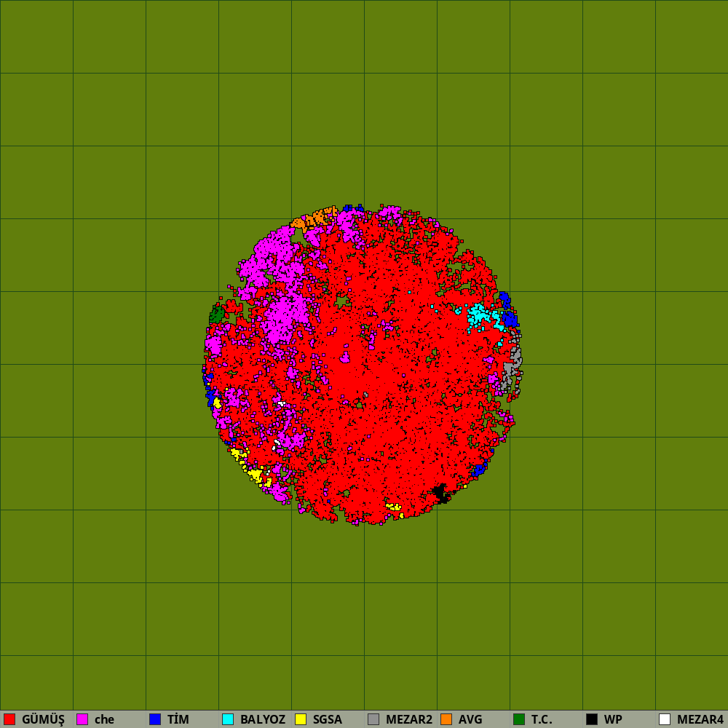Image resolution: width=728 pixels, height=728 pixels.
Task: Click the dark green T.C. territory on the map
Action: point(217,314)
